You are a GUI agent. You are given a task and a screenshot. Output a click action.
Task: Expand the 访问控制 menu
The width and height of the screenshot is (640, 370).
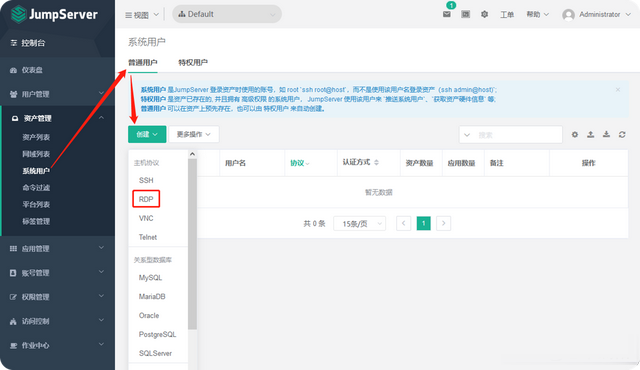[x=57, y=321]
